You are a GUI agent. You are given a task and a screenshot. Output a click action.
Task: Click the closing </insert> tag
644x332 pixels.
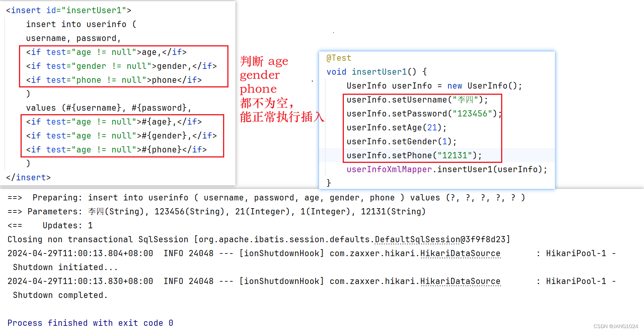point(28,178)
